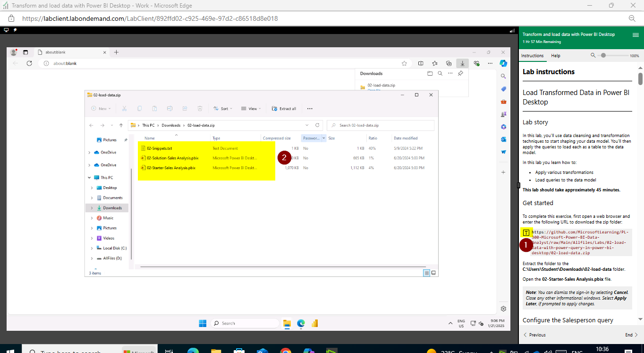Open Edge sidebar settings gear
Image resolution: width=644 pixels, height=353 pixels.
point(504,309)
